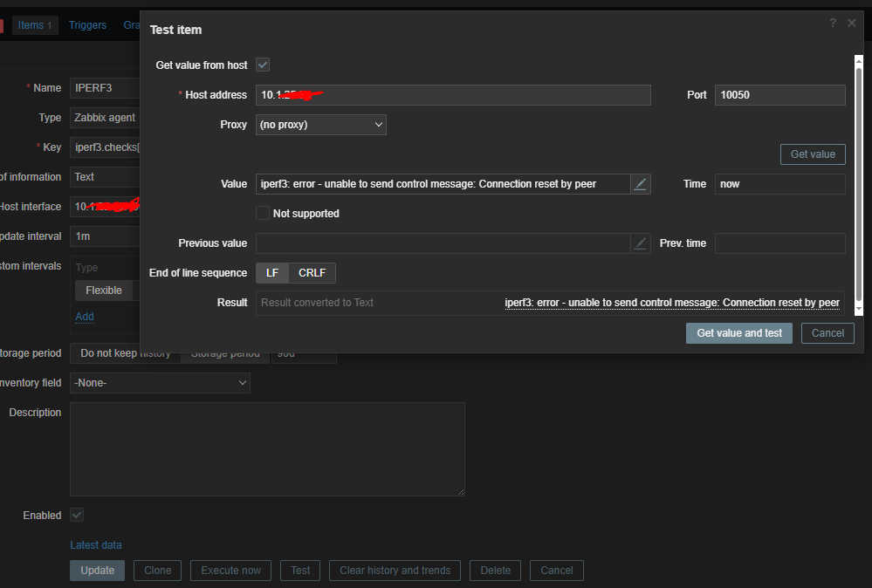Screen dimensions: 872x588
Task: Select LF end of line sequence
Action: pos(272,273)
